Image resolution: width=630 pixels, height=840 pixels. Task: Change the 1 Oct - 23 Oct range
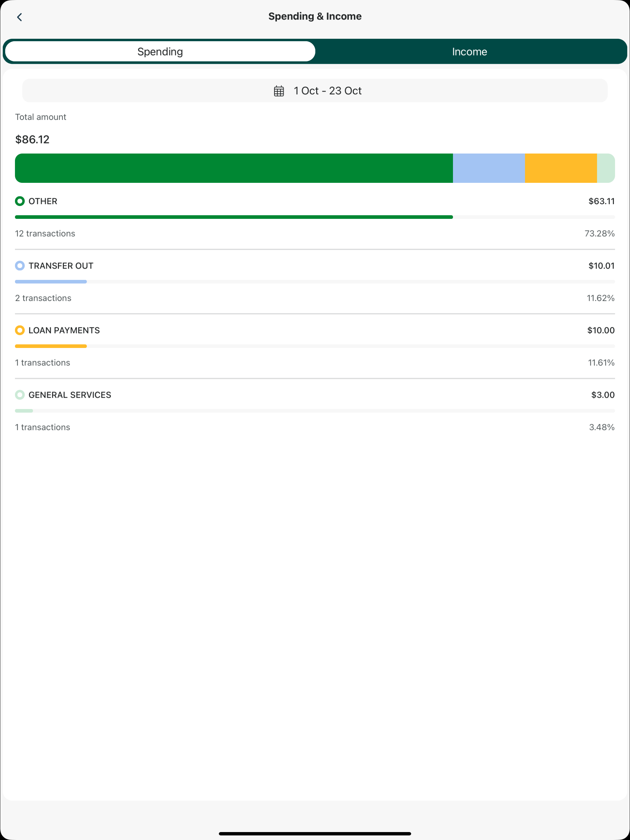[315, 90]
